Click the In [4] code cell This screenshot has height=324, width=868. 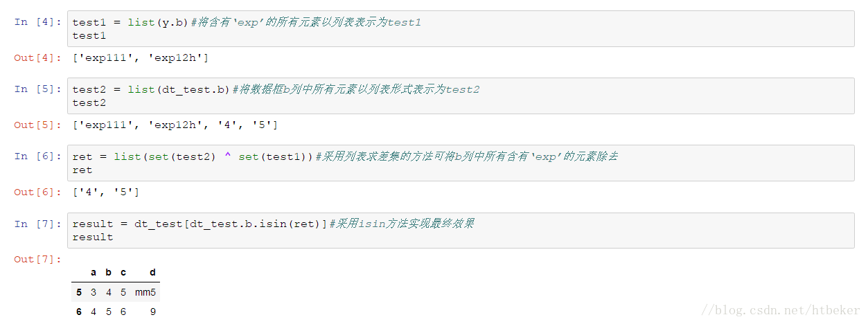click(x=461, y=29)
